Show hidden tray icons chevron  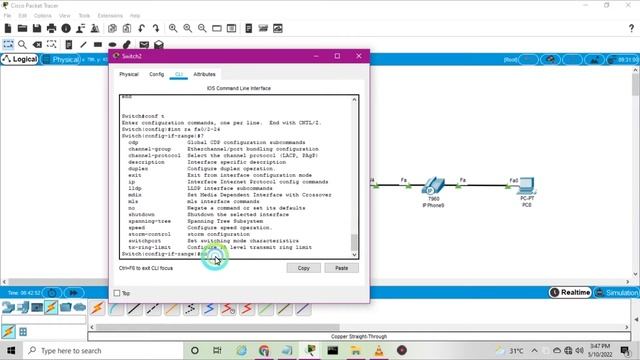[x=534, y=351]
